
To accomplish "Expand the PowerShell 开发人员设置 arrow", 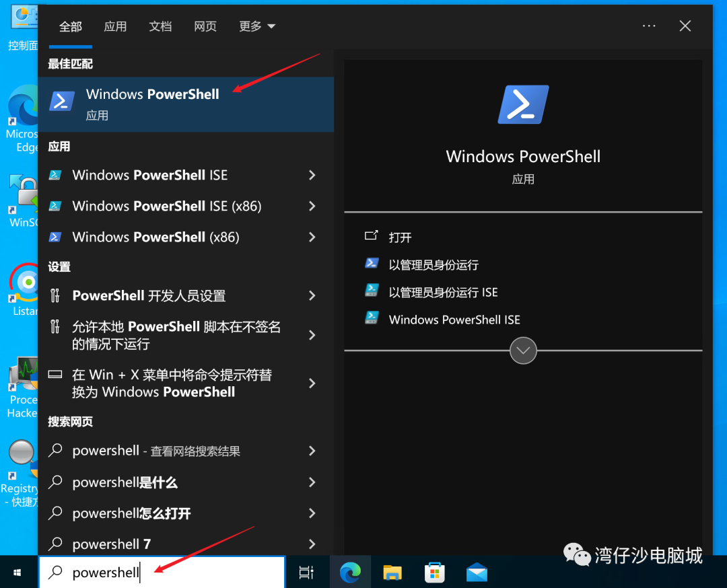I will coord(312,295).
